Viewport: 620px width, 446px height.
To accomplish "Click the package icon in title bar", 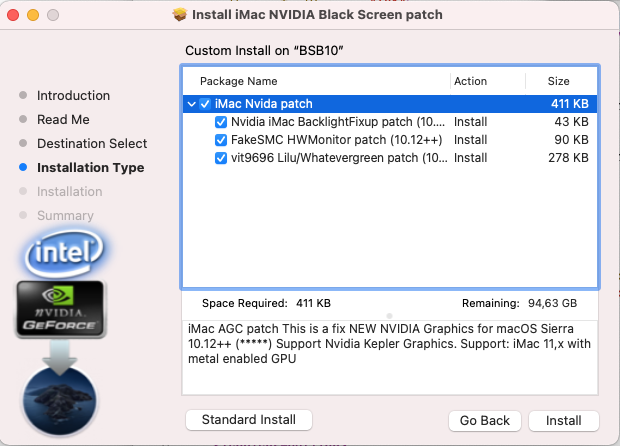I will coord(180,15).
